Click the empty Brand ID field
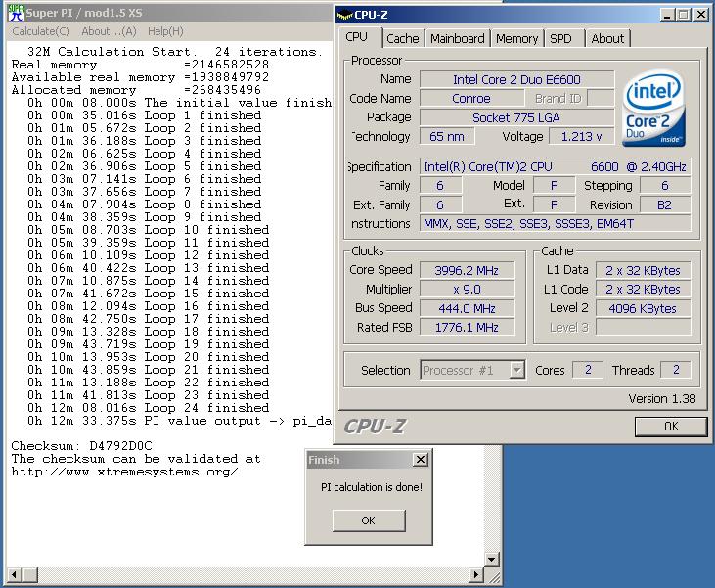This screenshot has width=715, height=588. point(601,99)
